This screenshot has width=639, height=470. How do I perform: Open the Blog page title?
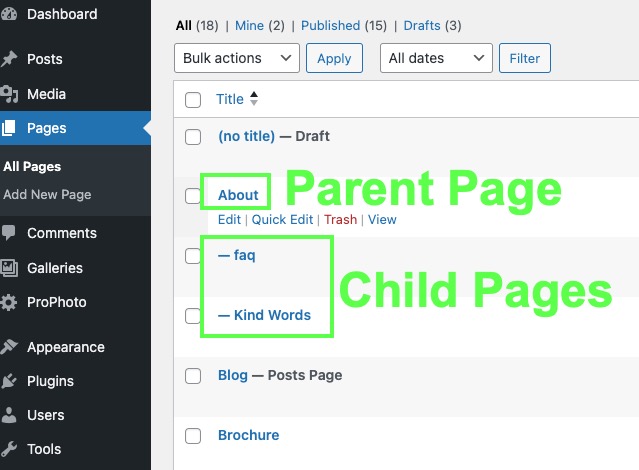(x=233, y=375)
